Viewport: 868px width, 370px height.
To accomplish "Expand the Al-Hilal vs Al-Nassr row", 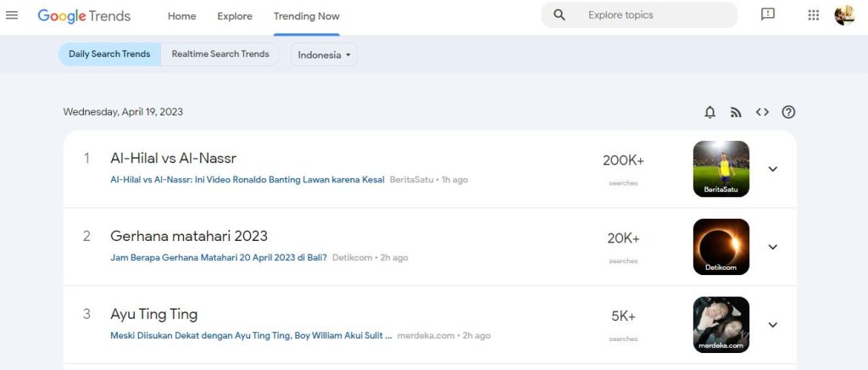I will 773,169.
